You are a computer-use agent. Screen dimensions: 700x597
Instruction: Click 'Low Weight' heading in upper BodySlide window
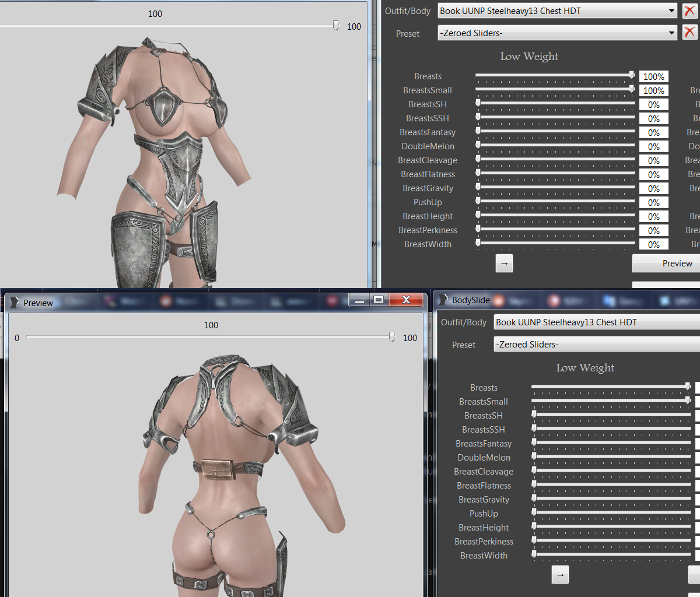pyautogui.click(x=529, y=57)
